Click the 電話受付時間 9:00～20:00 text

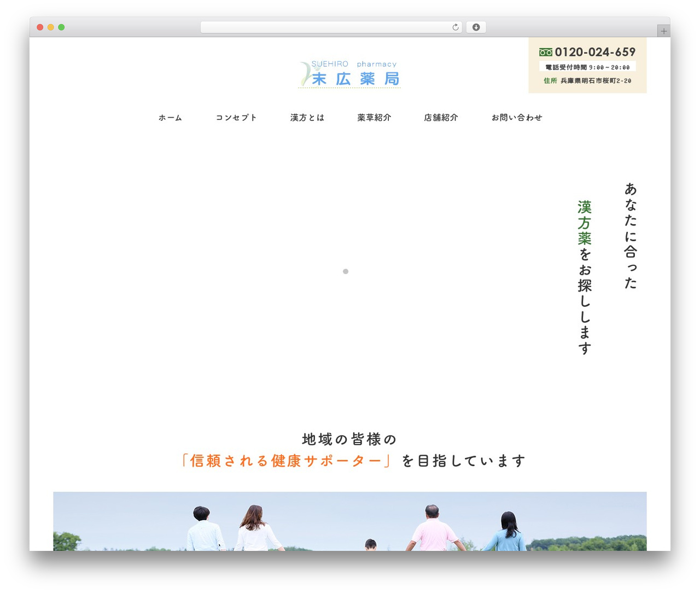tap(587, 67)
